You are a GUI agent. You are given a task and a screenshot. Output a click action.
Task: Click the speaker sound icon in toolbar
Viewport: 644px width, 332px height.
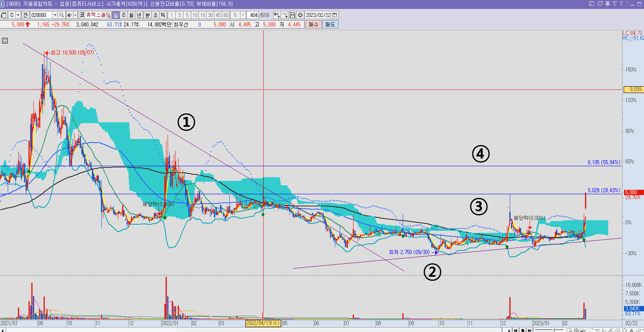coord(70,15)
